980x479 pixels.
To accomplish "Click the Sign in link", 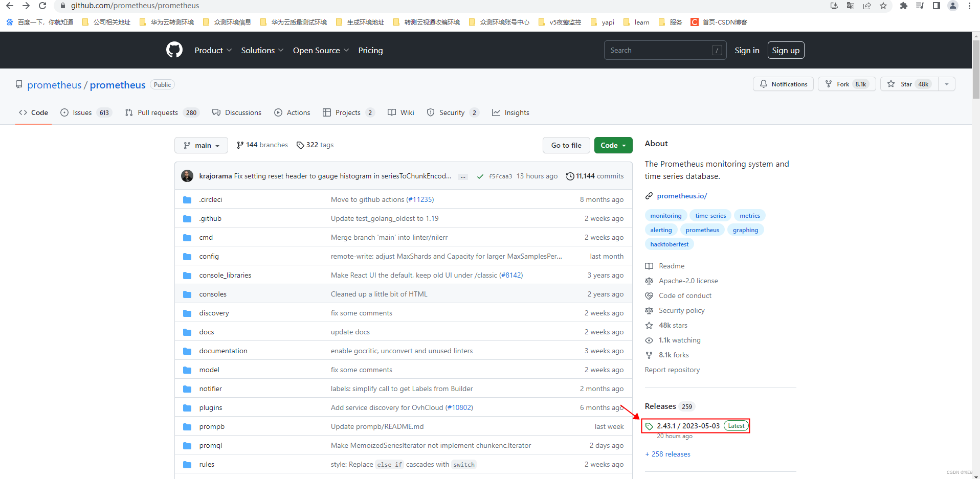I will coord(747,50).
